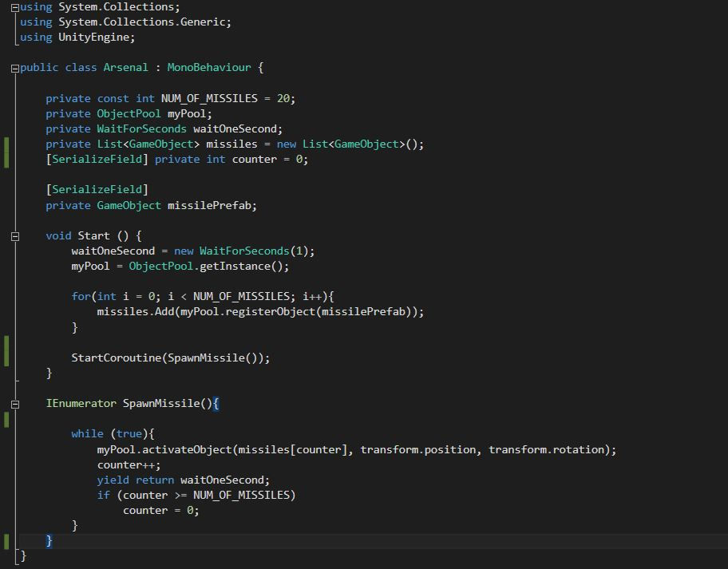728x569 pixels.
Task: Click the 'counter++' statement
Action: 129,465
